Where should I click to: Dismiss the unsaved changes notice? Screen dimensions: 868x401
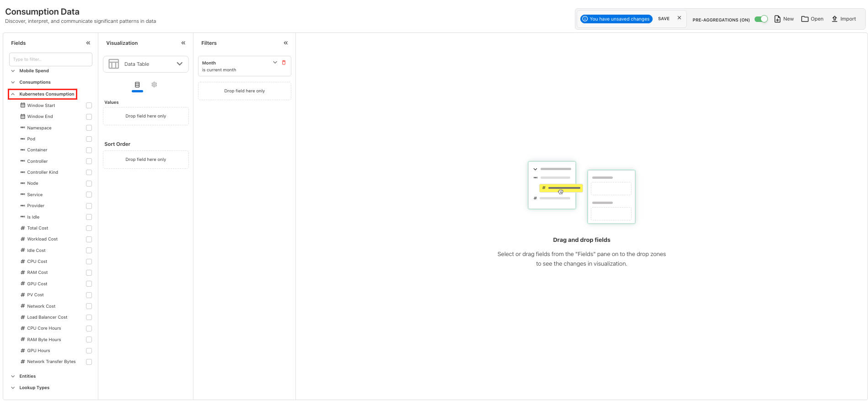679,18
